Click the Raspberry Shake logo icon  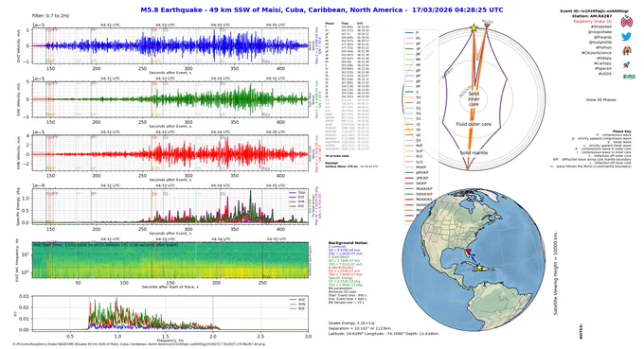click(626, 22)
